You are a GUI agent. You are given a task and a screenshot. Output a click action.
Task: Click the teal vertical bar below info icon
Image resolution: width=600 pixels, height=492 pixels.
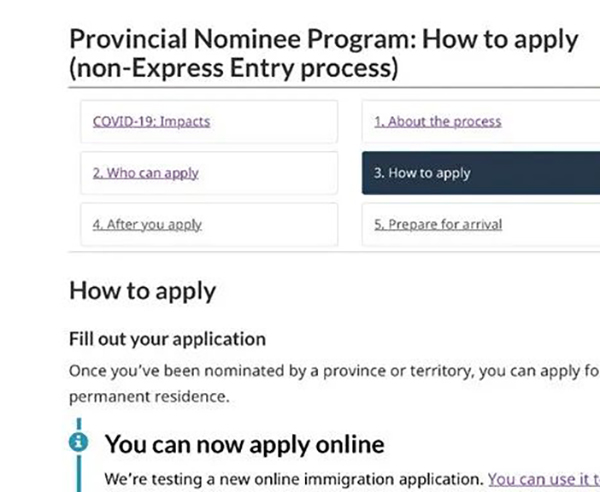tap(79, 473)
